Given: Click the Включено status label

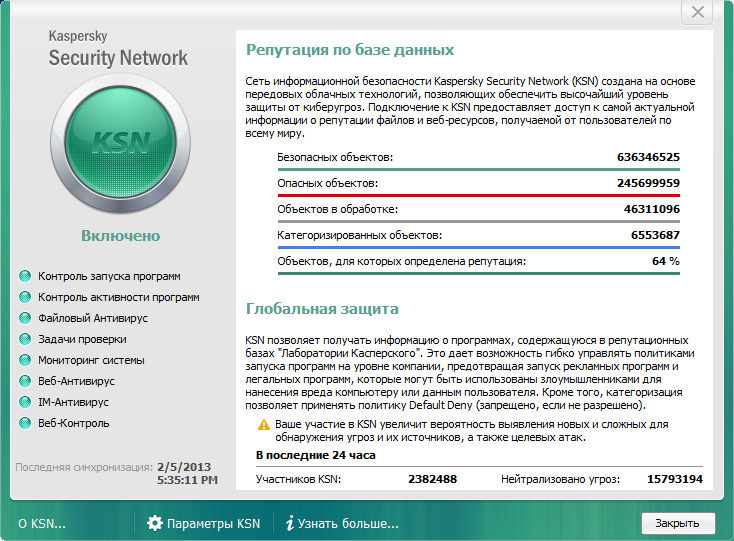Looking at the screenshot, I should (121, 235).
